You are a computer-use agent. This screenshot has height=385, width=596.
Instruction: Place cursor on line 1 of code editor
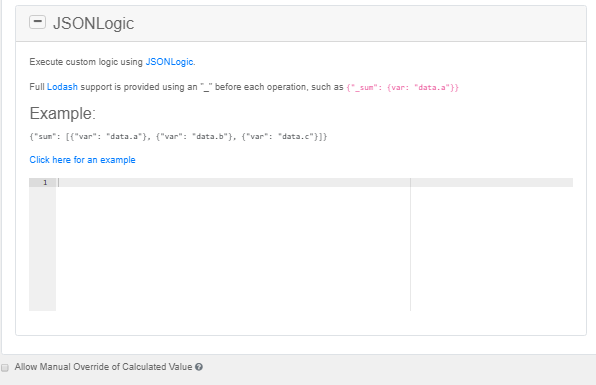click(233, 183)
